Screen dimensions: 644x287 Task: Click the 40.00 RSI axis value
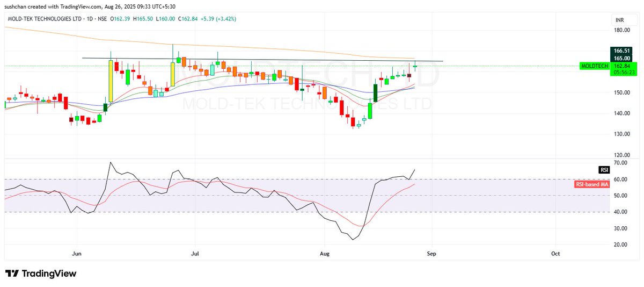click(621, 212)
